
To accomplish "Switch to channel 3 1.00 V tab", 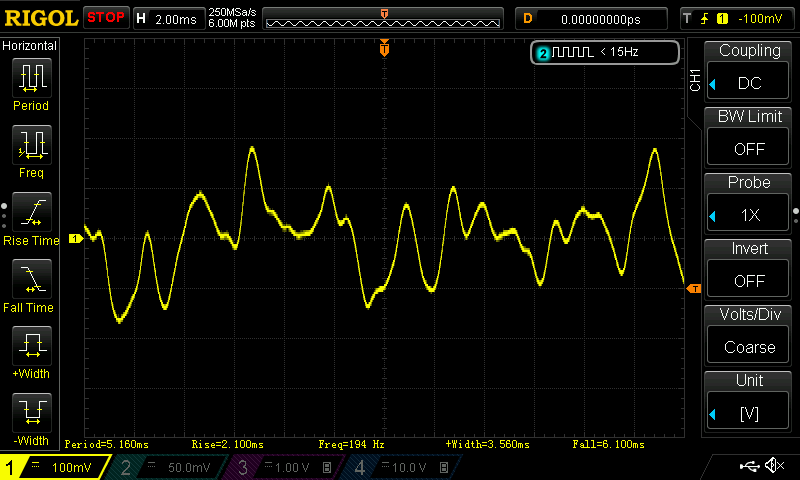I will (x=285, y=467).
